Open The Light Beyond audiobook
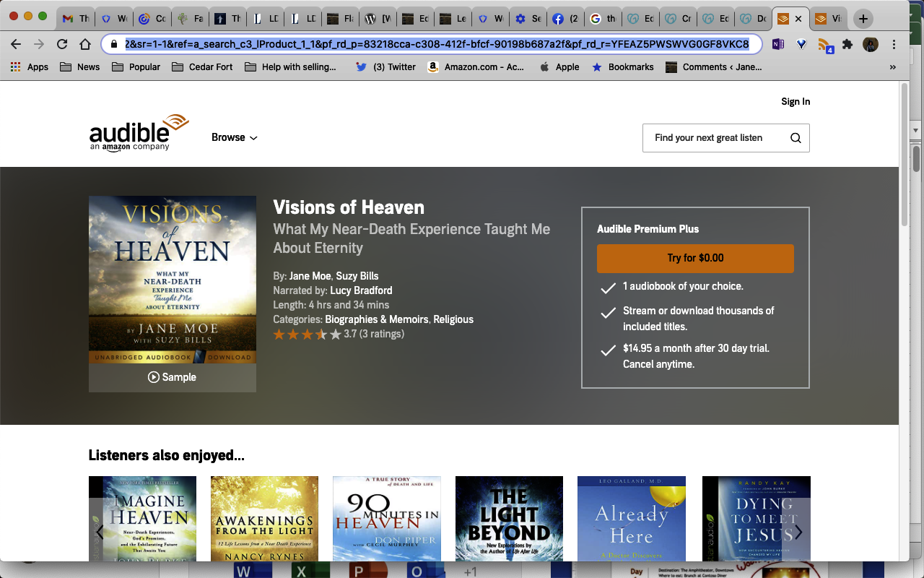The width and height of the screenshot is (924, 578). pos(509,518)
